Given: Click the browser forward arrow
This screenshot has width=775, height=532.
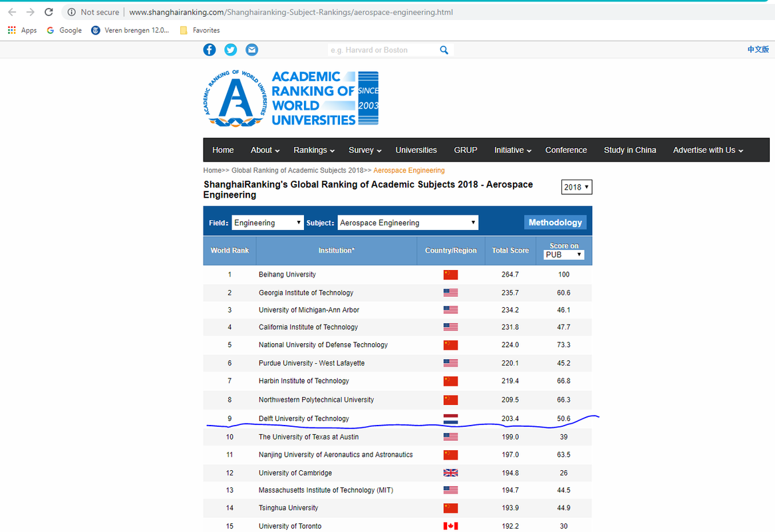Looking at the screenshot, I should click(x=30, y=12).
